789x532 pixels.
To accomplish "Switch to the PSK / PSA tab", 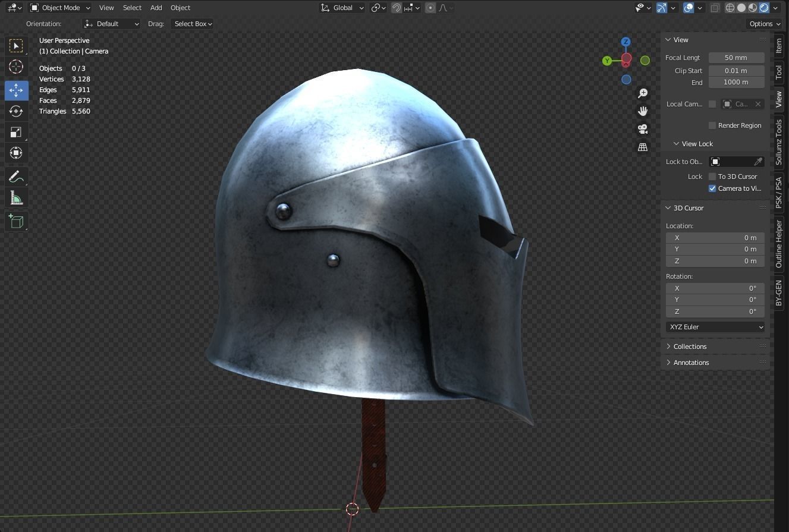I will click(x=779, y=192).
